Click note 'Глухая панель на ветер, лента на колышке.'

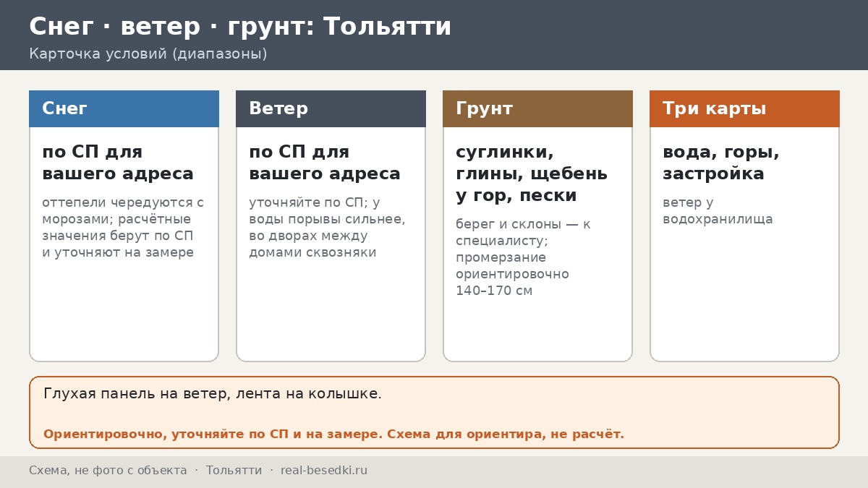213,394
